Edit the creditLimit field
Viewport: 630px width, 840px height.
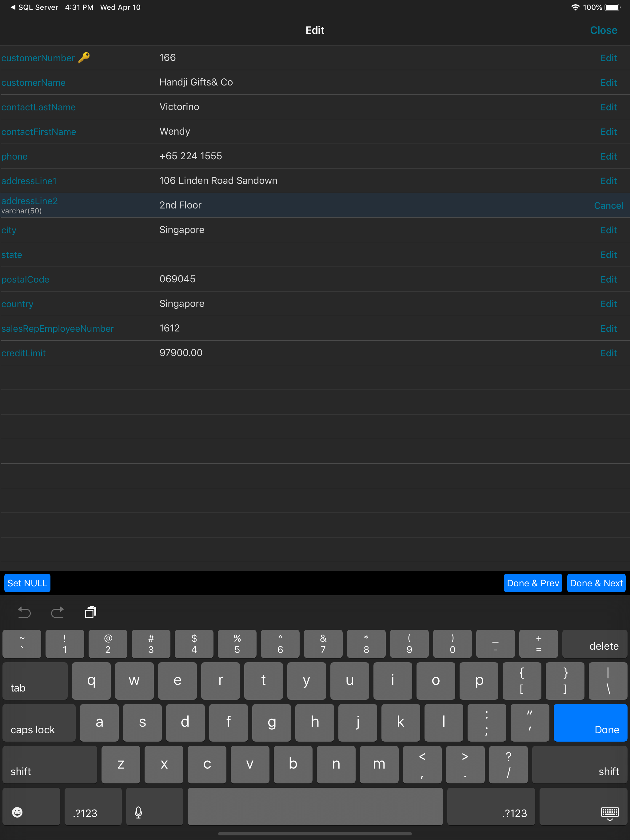click(608, 353)
